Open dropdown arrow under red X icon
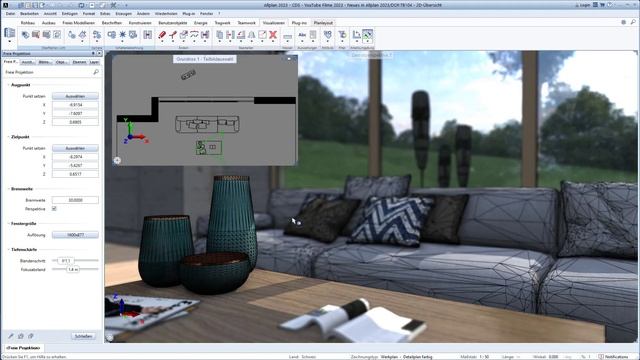The height and width of the screenshot is (360, 640). point(273,42)
